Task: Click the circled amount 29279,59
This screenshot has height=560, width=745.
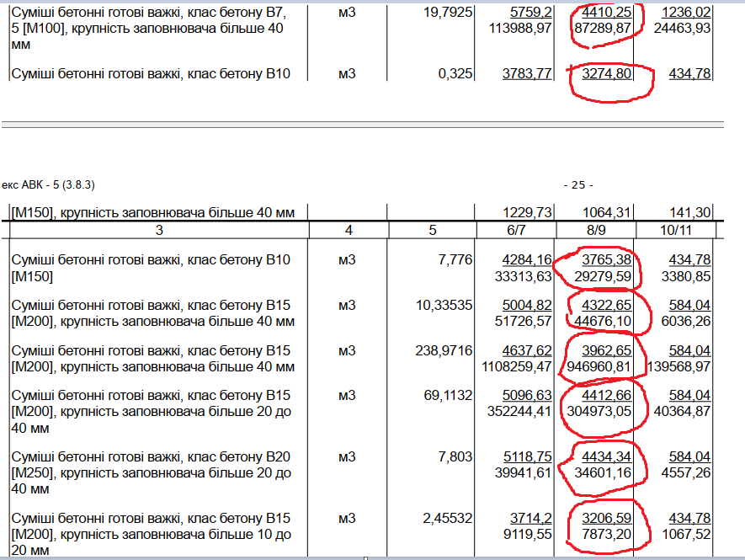Action: tap(601, 275)
